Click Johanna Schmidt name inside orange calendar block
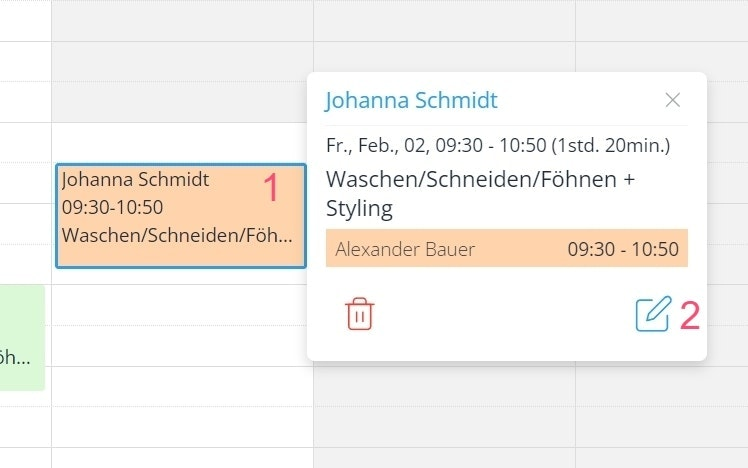The height and width of the screenshot is (468, 748). (135, 179)
